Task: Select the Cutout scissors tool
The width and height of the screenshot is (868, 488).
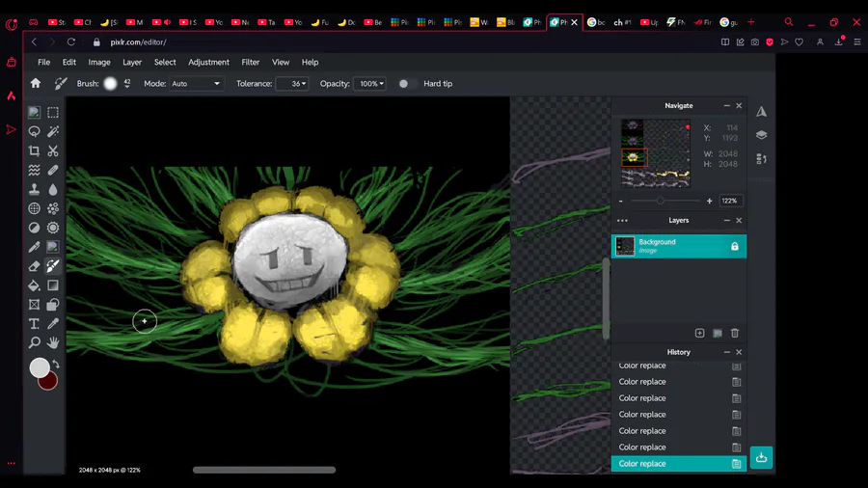Action: click(53, 150)
